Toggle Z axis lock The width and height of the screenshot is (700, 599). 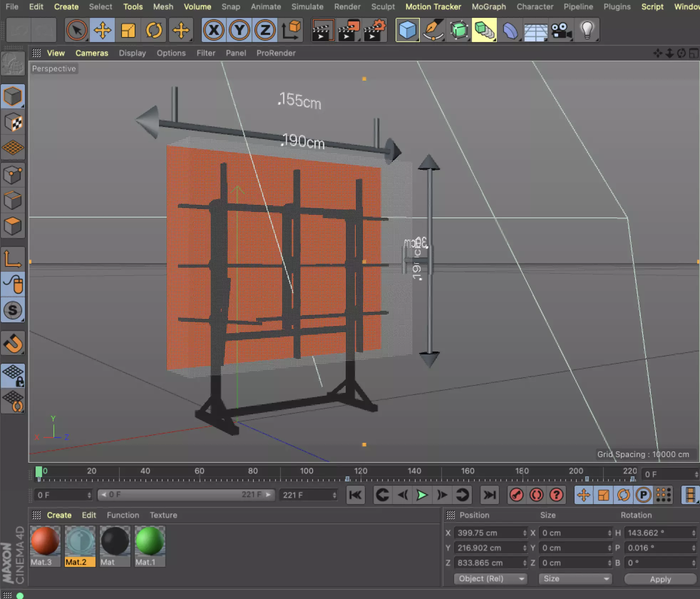point(265,30)
